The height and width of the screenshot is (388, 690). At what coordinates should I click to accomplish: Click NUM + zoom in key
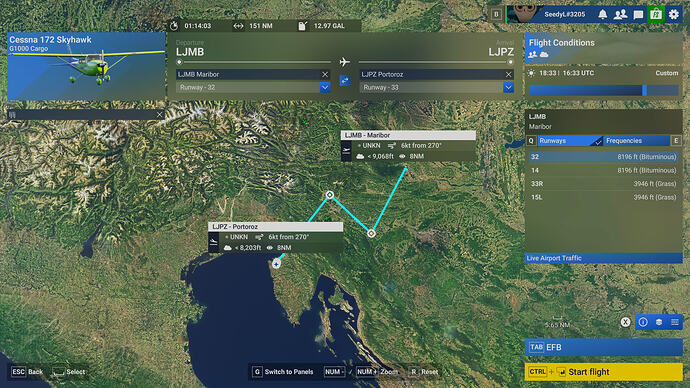367,372
